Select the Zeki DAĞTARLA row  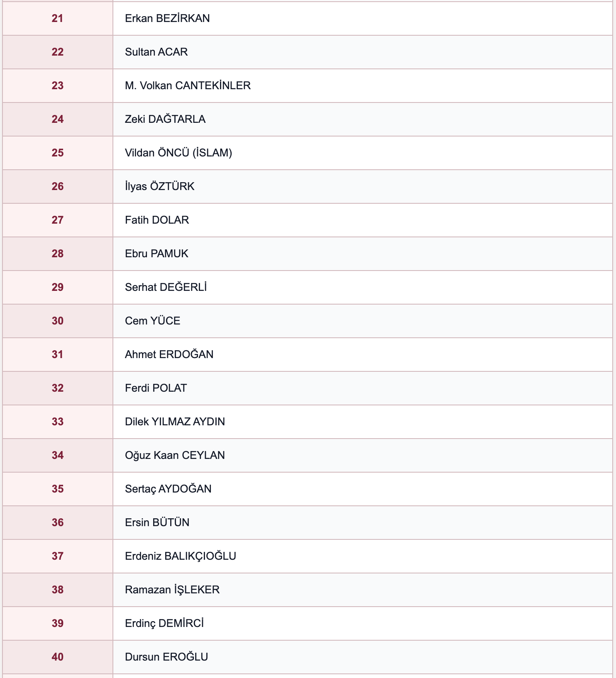307,119
